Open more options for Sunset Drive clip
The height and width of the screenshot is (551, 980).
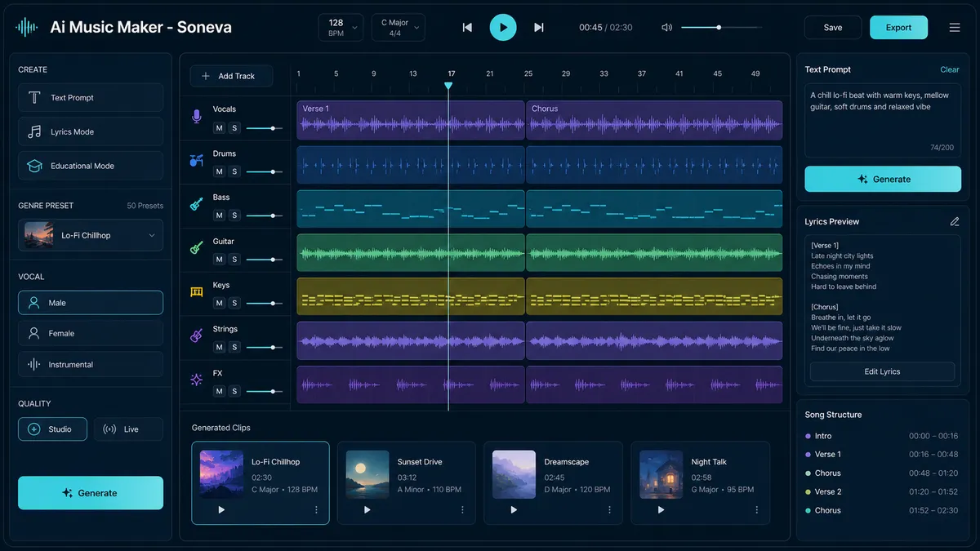click(x=462, y=509)
